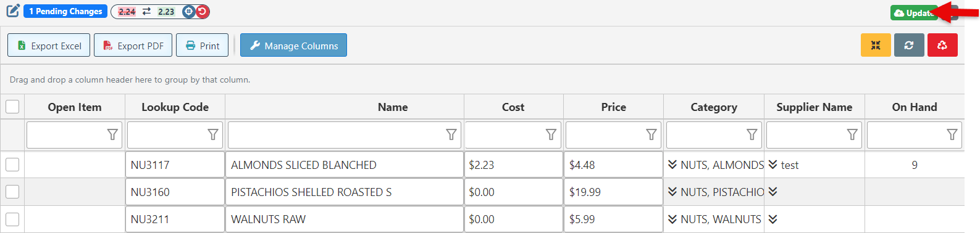Click the blue target icon beside 2.23
The width and height of the screenshot is (980, 233).
[190, 11]
